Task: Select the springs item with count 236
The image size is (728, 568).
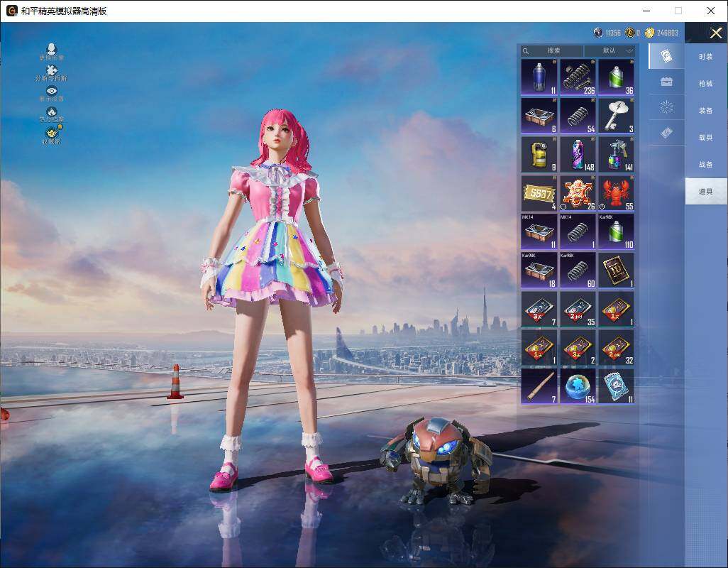Action: [578, 77]
